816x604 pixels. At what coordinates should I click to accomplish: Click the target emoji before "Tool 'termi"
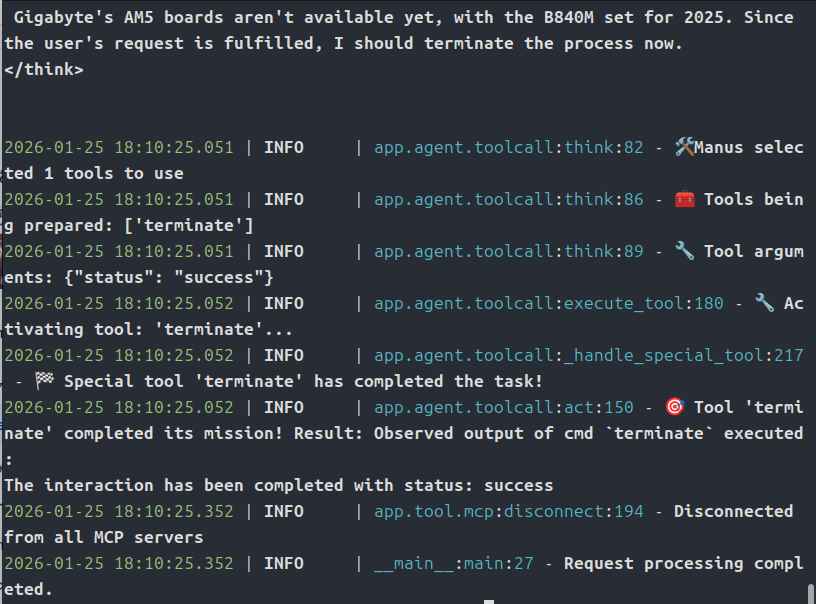[x=675, y=407]
